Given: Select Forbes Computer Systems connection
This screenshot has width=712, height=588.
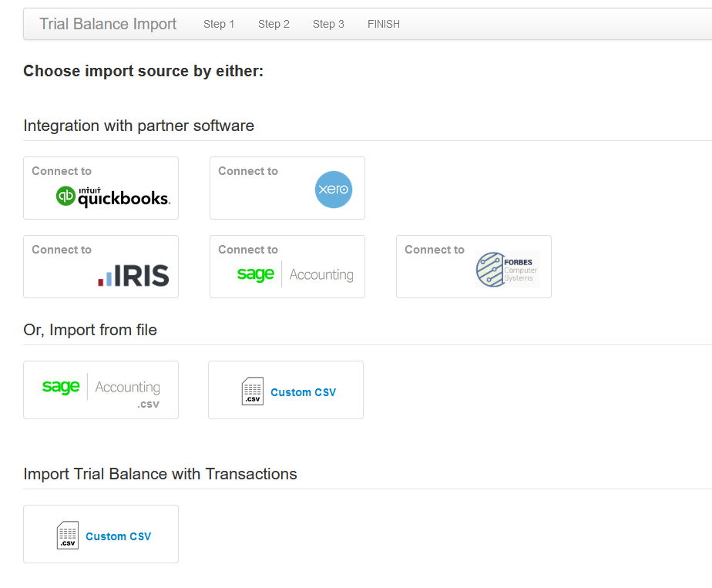Looking at the screenshot, I should [x=474, y=267].
